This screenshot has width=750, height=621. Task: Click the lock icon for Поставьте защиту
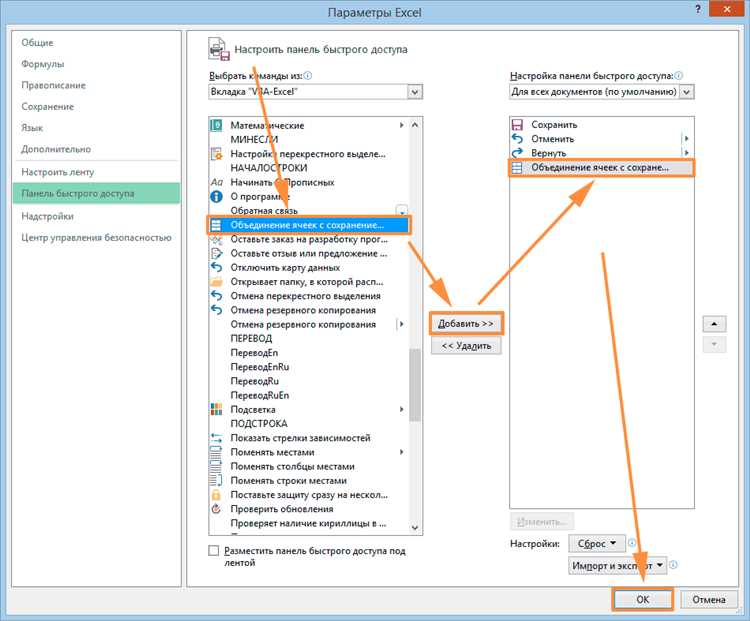216,495
